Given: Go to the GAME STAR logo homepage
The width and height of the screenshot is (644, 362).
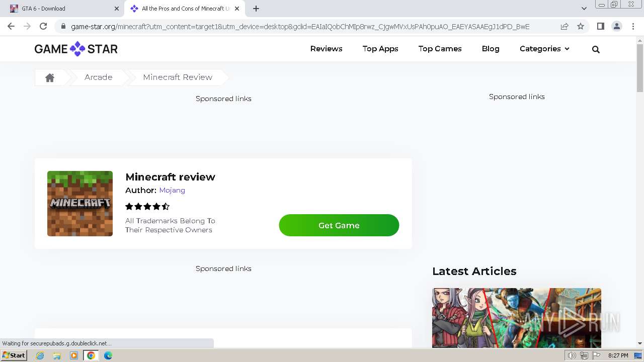Looking at the screenshot, I should (76, 49).
